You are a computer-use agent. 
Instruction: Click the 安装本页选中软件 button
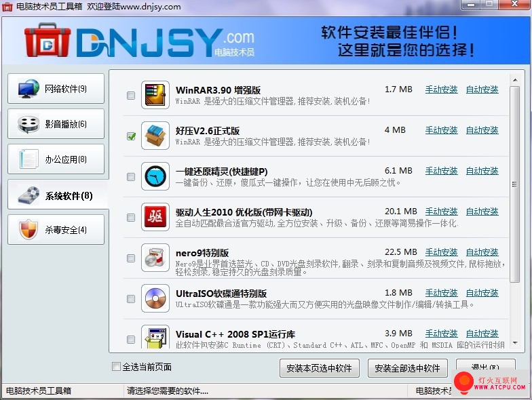pos(319,368)
